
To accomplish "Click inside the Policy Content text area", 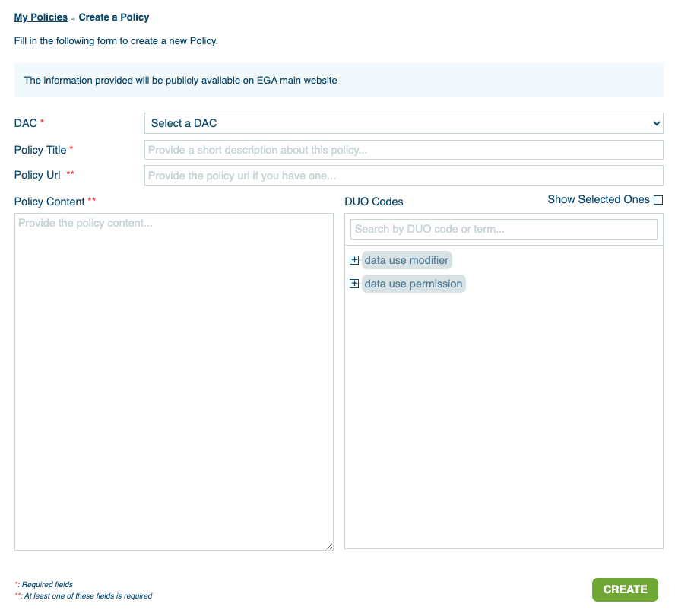I will (173, 380).
